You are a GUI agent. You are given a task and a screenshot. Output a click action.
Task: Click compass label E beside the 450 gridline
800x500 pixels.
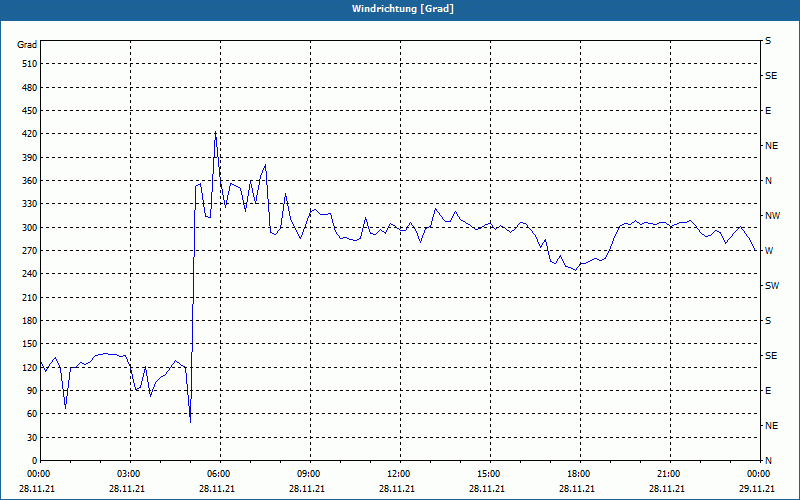[x=768, y=111]
